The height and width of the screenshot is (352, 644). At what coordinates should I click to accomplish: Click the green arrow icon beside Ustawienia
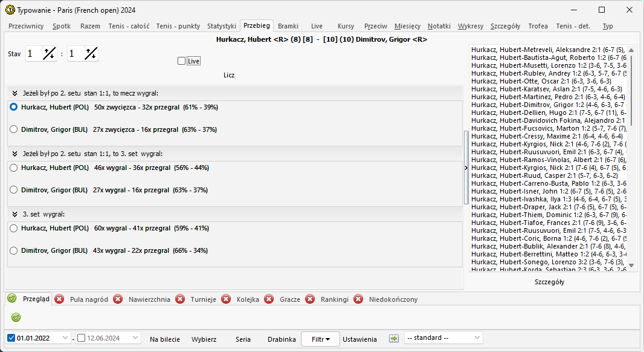click(x=394, y=339)
